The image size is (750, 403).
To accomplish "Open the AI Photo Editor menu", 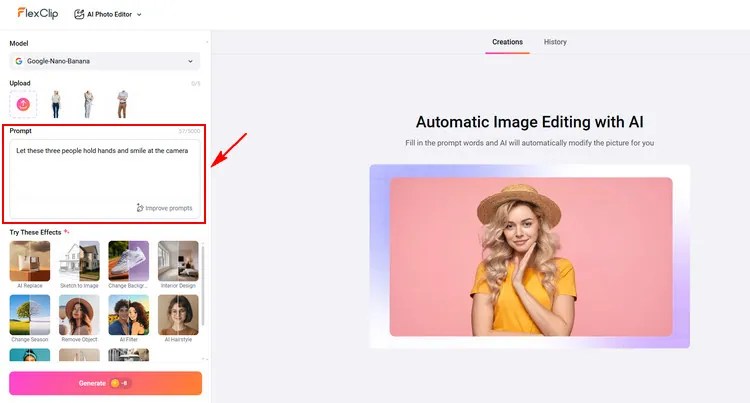I will (108, 14).
